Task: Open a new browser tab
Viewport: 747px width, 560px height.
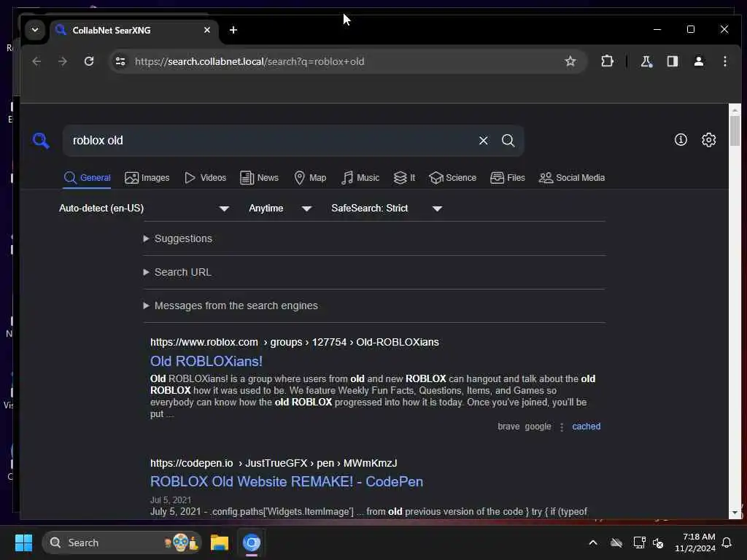Action: coord(233,30)
